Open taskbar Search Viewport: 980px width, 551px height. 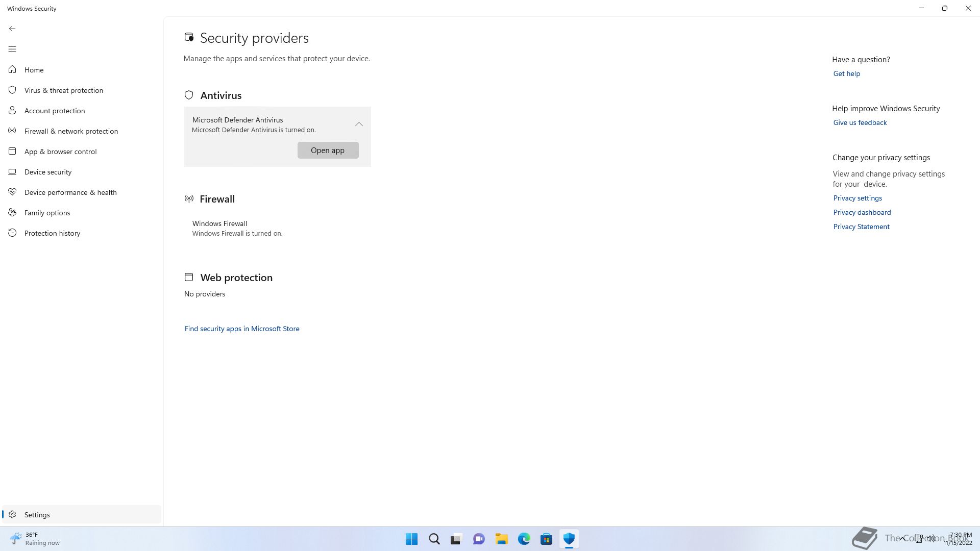point(434,539)
